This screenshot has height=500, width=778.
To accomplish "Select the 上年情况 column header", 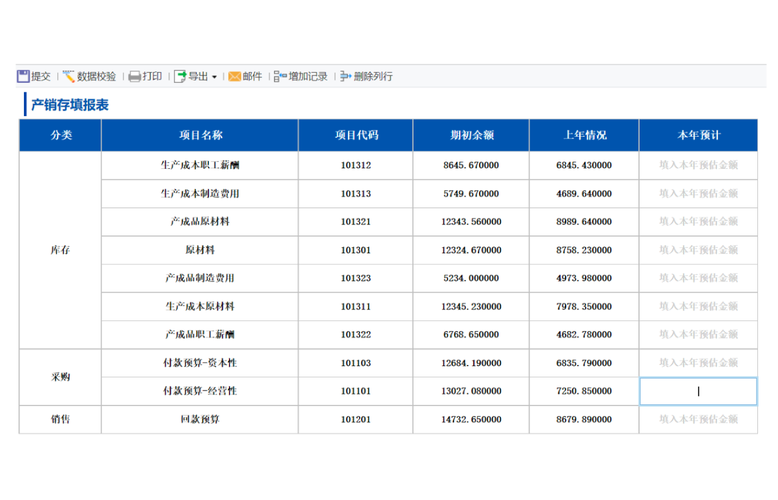I will tap(584, 135).
